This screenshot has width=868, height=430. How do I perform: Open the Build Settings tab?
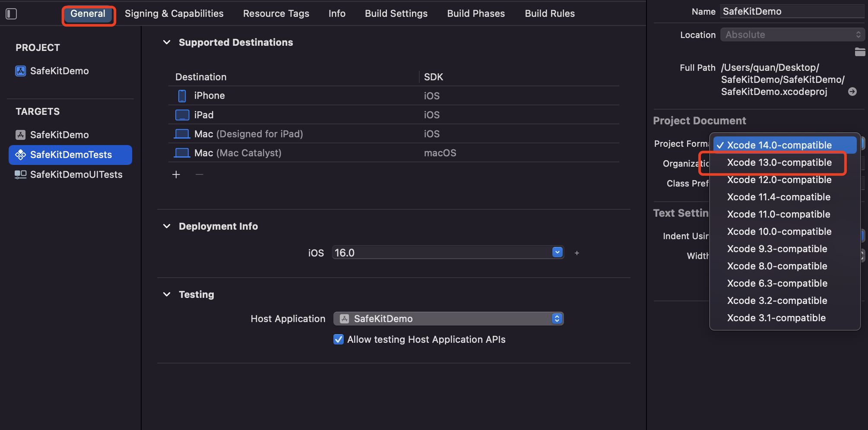click(x=396, y=14)
